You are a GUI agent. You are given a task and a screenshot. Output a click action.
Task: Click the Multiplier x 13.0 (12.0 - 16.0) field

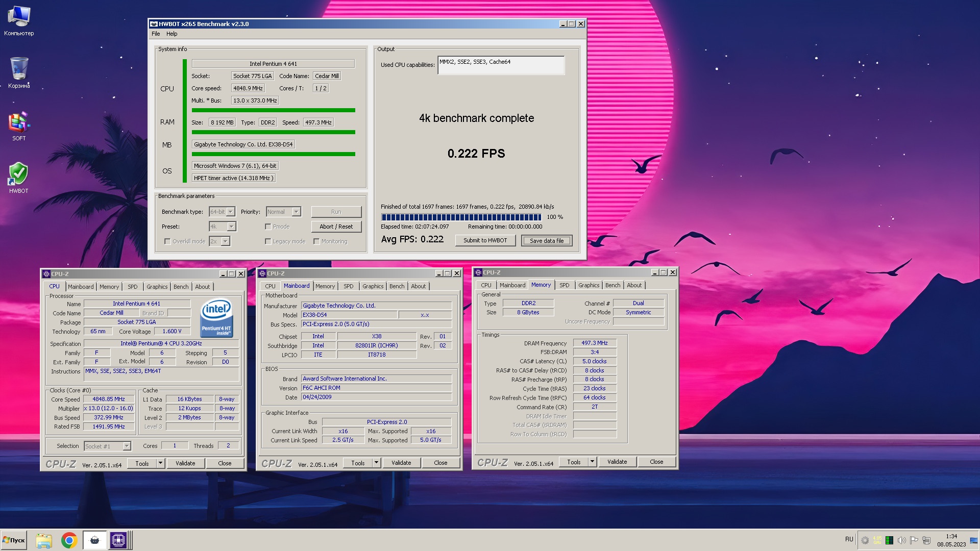pos(108,409)
